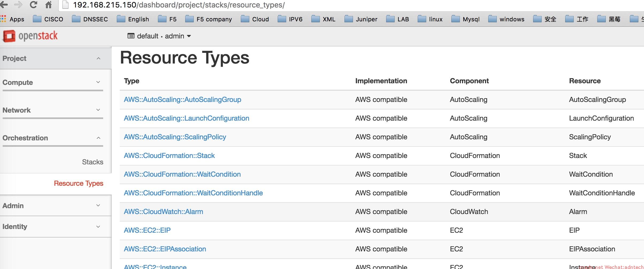This screenshot has height=269, width=644.
Task: Open AWS::AutoScaling::ScalingPolicy resource type
Action: pos(175,137)
